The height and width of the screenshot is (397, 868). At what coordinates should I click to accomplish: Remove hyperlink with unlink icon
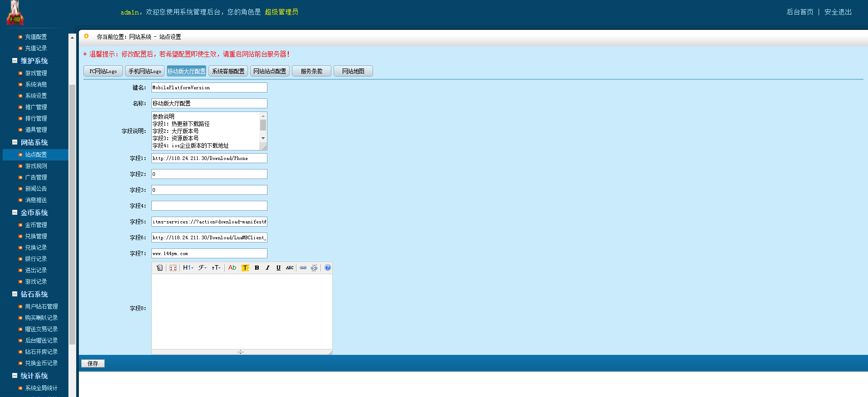point(314,268)
